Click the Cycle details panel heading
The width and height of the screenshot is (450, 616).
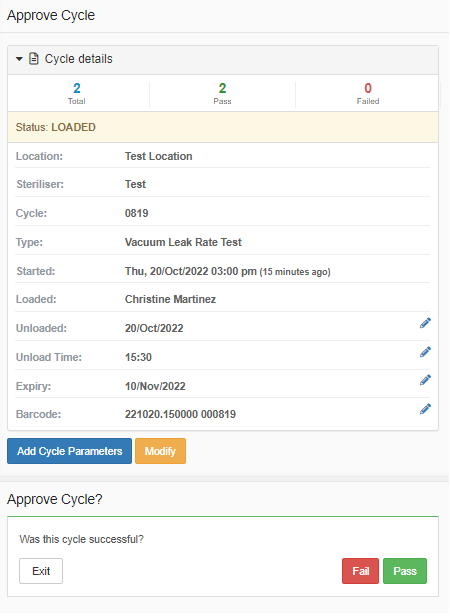[x=223, y=60]
